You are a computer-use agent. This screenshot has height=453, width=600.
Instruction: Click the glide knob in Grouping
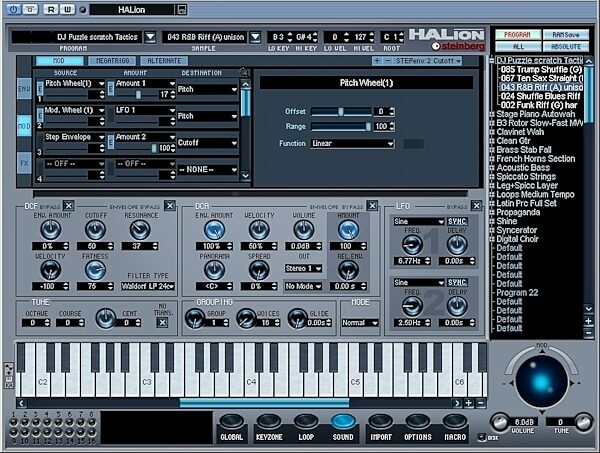point(297,319)
